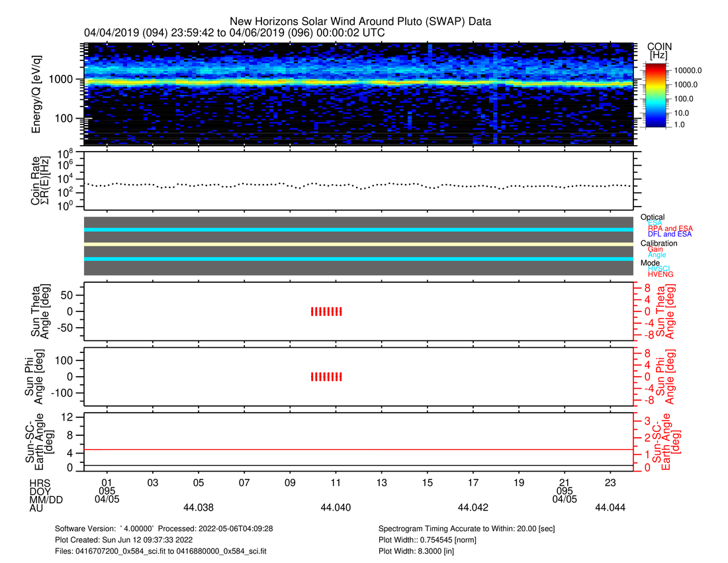
Task: Select the 'RPA and ESA' legend entry
Action: (670, 229)
